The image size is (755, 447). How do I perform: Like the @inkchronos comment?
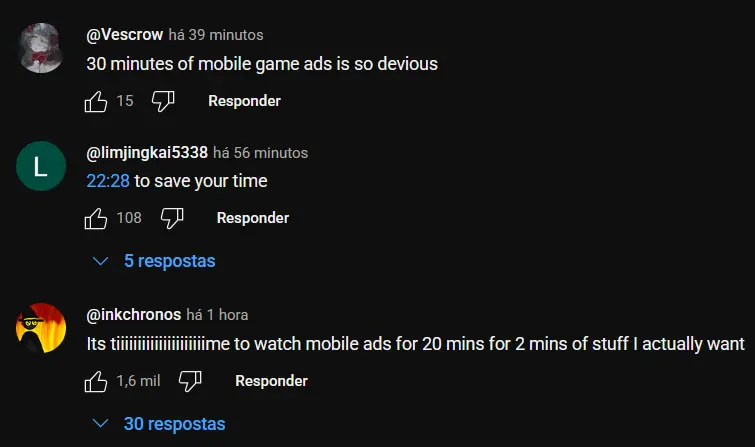95,381
